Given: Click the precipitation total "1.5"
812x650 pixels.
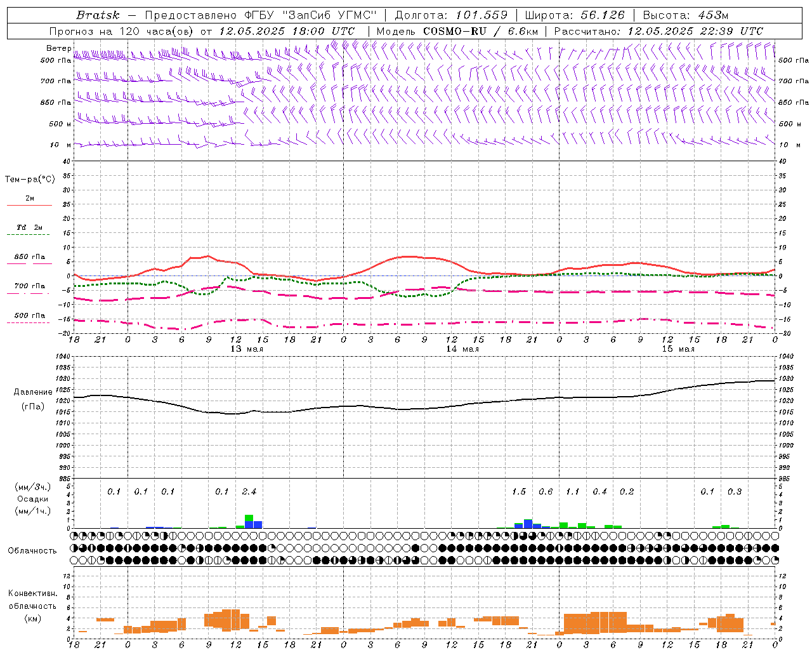Looking at the screenshot, I should point(519,492).
